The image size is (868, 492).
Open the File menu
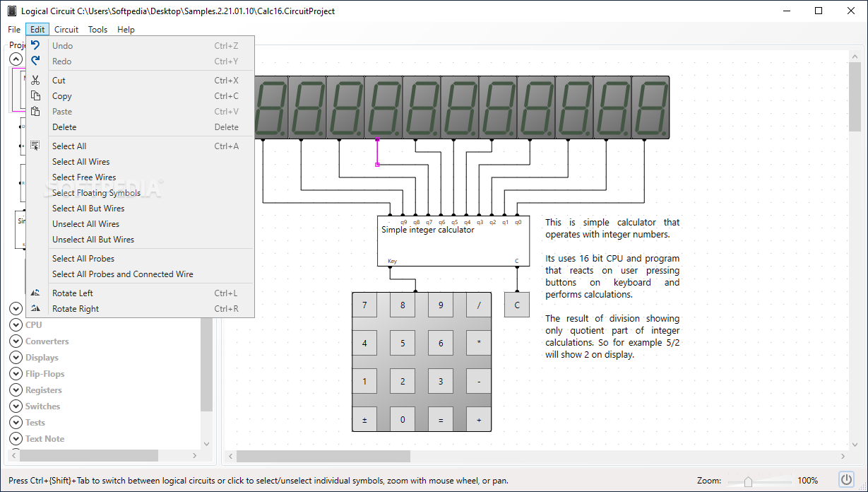coord(14,30)
